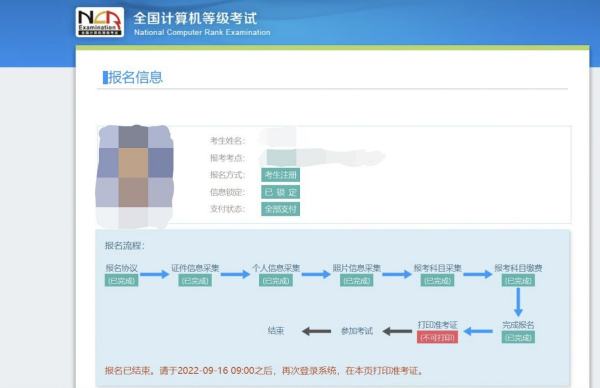Viewport: 600px width, 388px height.
Task: Click the 报名流程 label
Action: pos(125,246)
